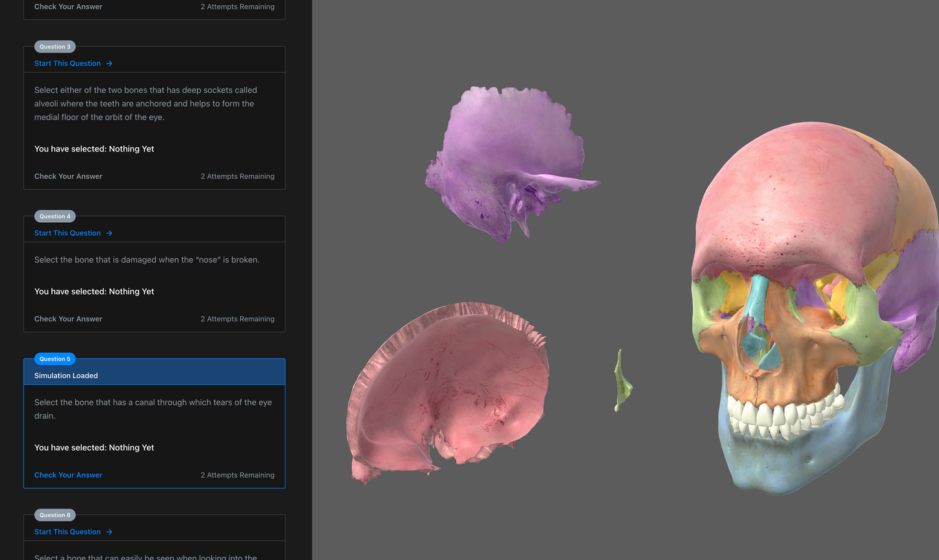Viewport: 939px width, 560px height.
Task: Click Check Your Answer for Question 3
Action: click(68, 176)
